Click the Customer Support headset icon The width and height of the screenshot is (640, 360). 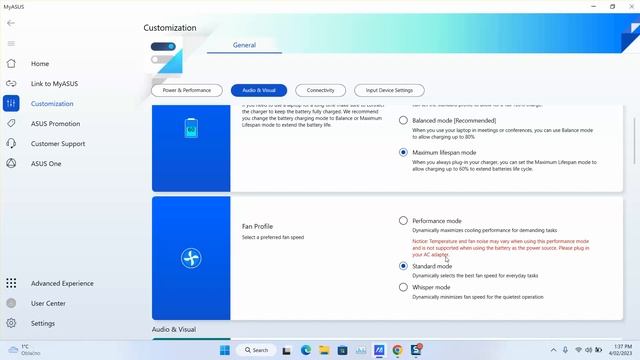coord(11,143)
